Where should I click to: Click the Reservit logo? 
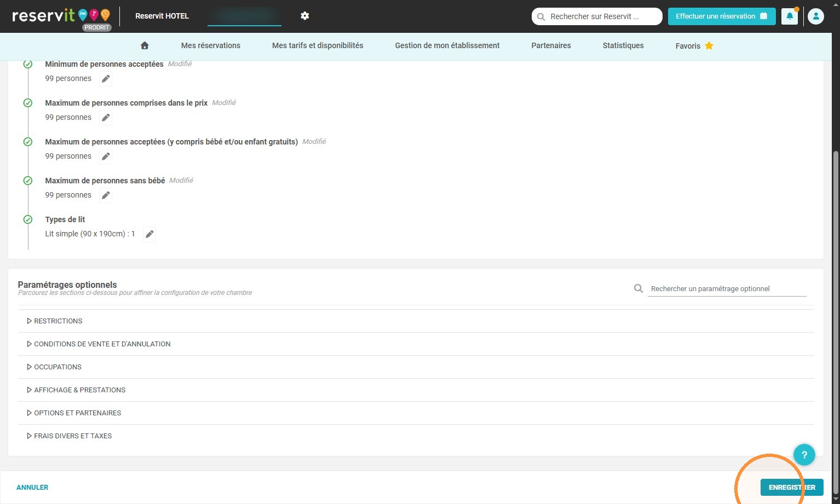click(x=60, y=15)
